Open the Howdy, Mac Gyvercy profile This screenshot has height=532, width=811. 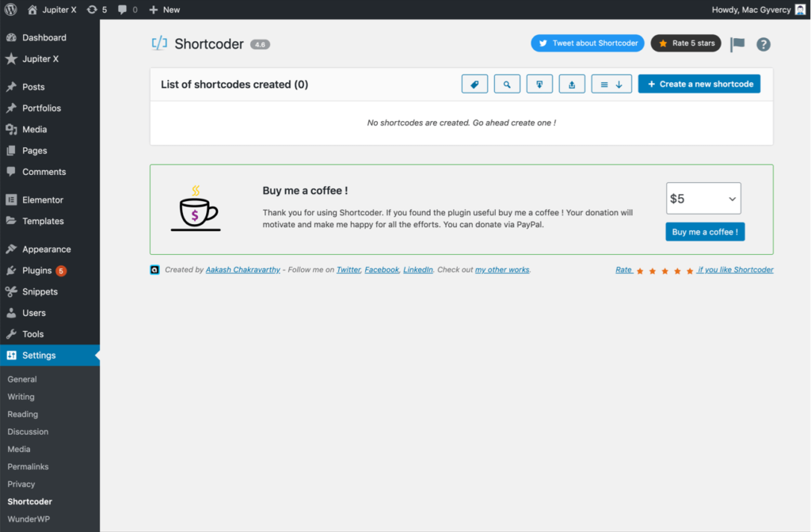[751, 9]
